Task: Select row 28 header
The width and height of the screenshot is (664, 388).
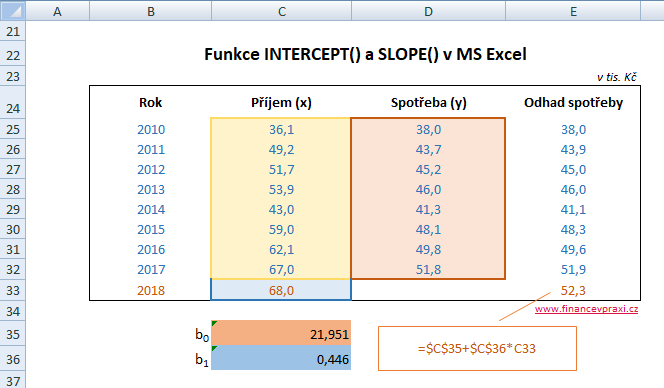Action: 13,189
